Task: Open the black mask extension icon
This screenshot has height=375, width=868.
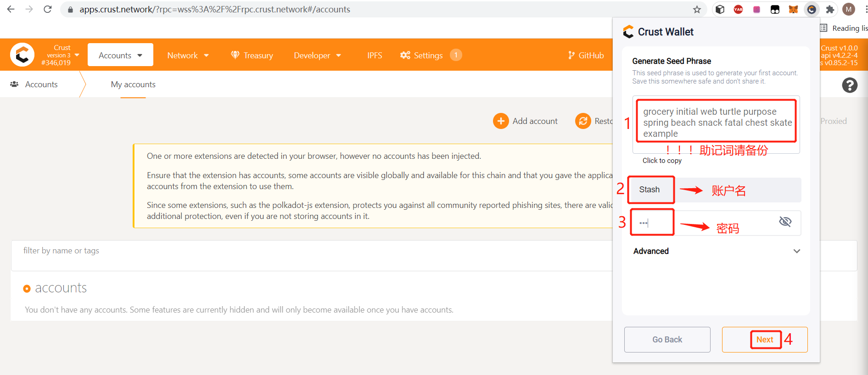Action: (775, 9)
